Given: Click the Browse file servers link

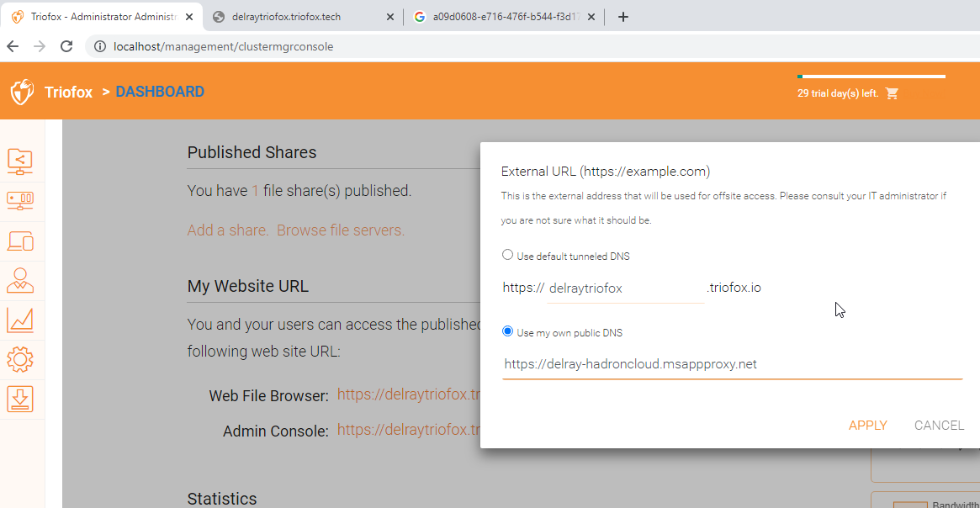Looking at the screenshot, I should (x=341, y=230).
